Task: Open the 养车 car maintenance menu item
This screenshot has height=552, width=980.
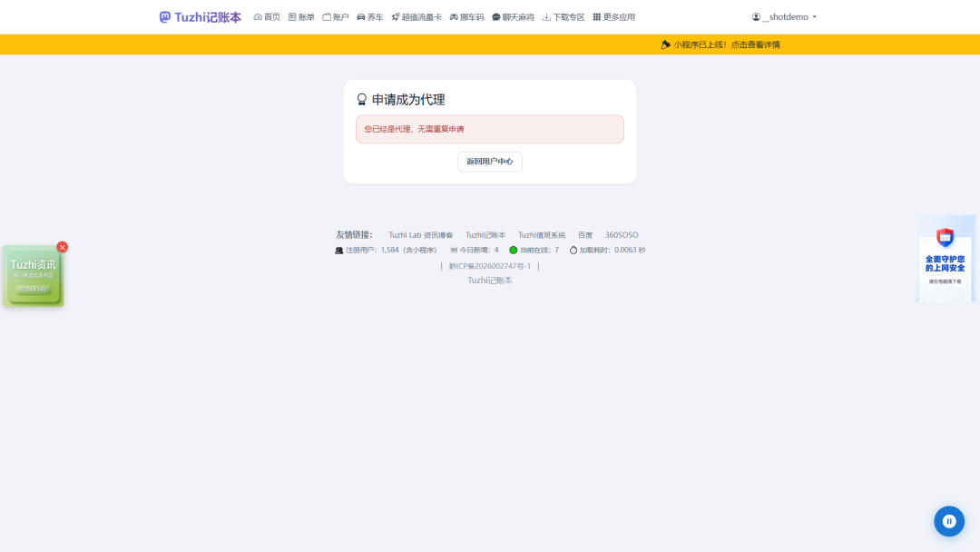Action: tap(370, 17)
